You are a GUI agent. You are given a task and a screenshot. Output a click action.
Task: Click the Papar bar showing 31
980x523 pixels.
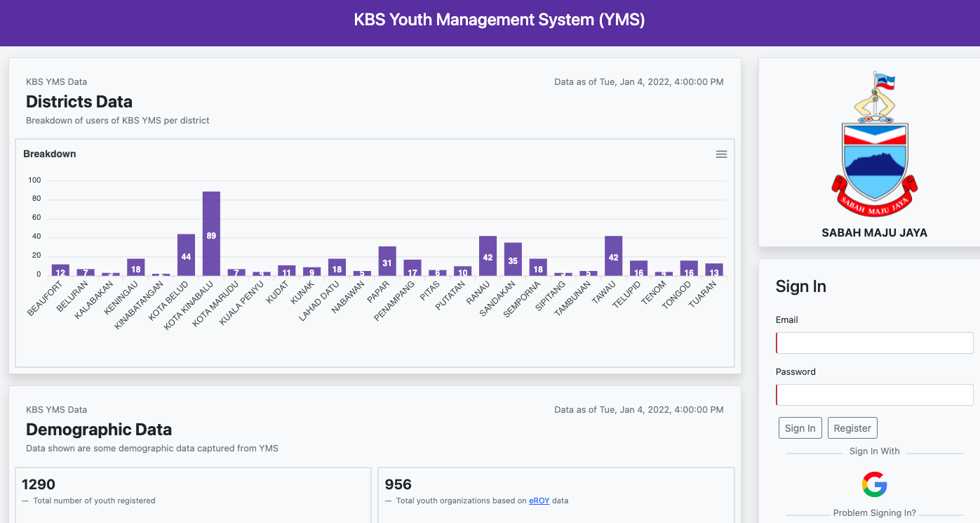(x=387, y=261)
